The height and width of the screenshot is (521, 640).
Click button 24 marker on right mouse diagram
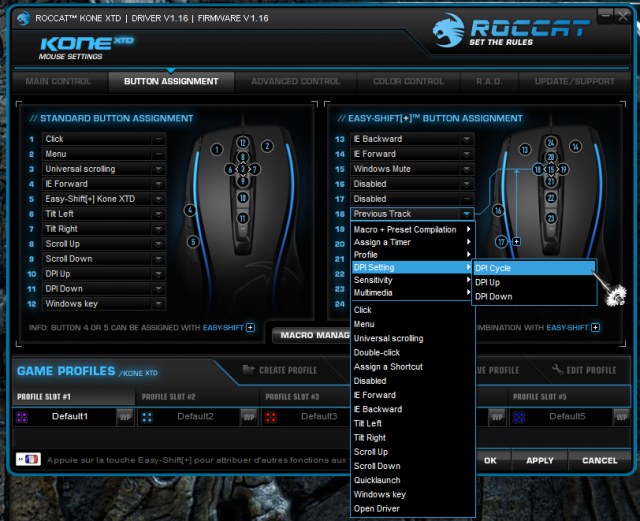tap(551, 142)
